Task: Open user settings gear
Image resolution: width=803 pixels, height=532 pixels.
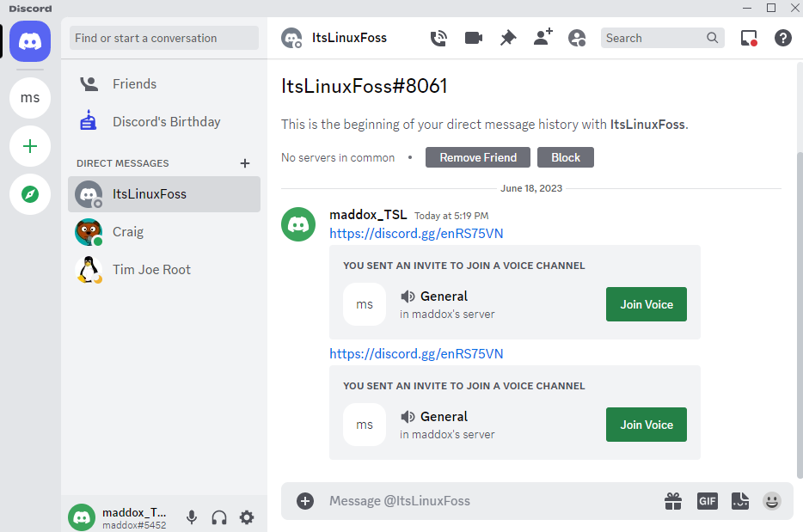Action: (247, 517)
